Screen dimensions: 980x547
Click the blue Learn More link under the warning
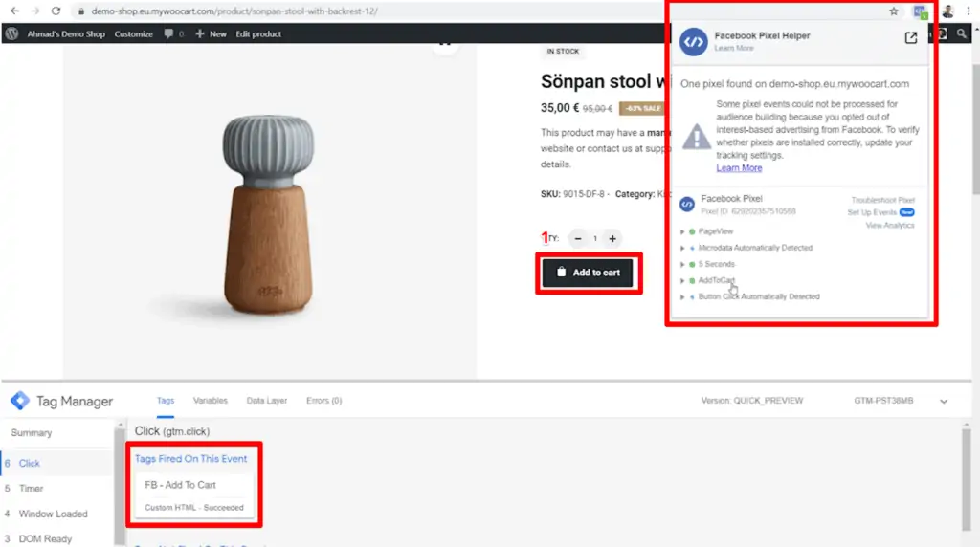click(739, 168)
